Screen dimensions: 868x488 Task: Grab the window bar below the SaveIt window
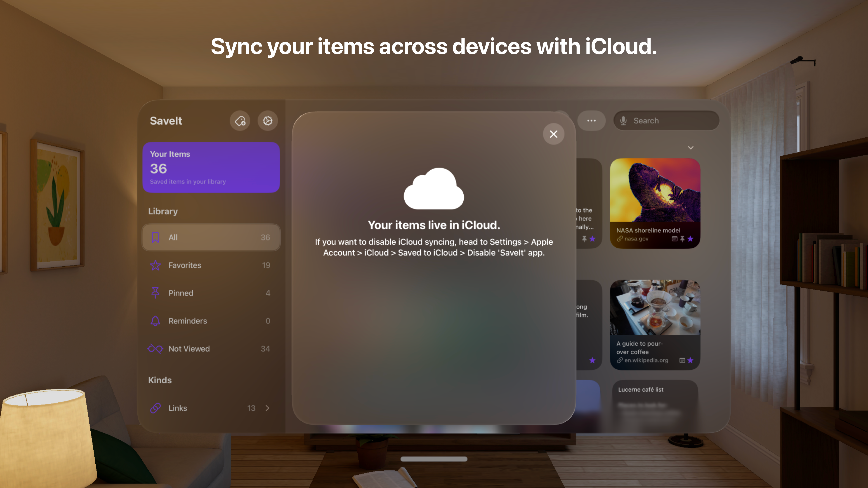[434, 459]
